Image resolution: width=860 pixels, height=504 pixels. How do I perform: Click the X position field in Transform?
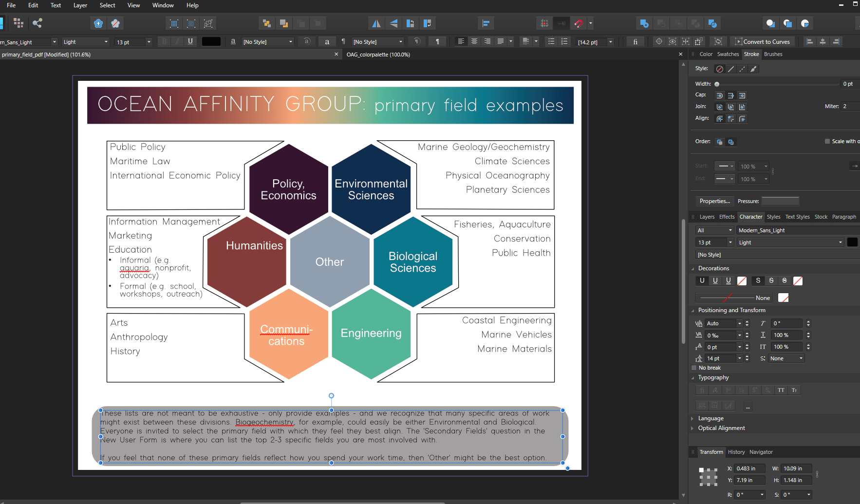749,468
